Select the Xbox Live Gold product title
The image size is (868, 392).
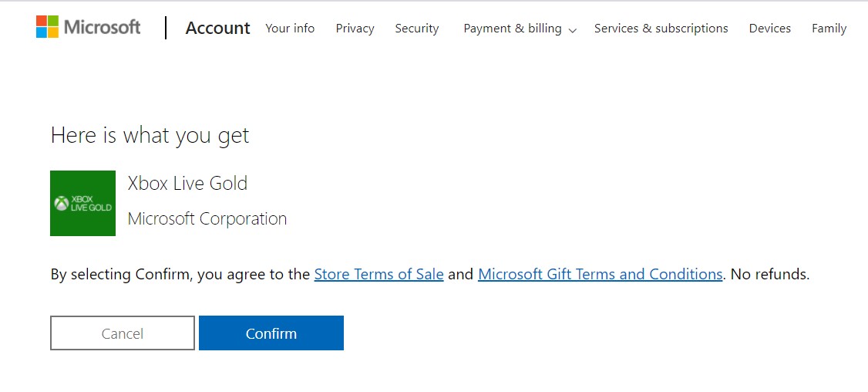pyautogui.click(x=187, y=183)
